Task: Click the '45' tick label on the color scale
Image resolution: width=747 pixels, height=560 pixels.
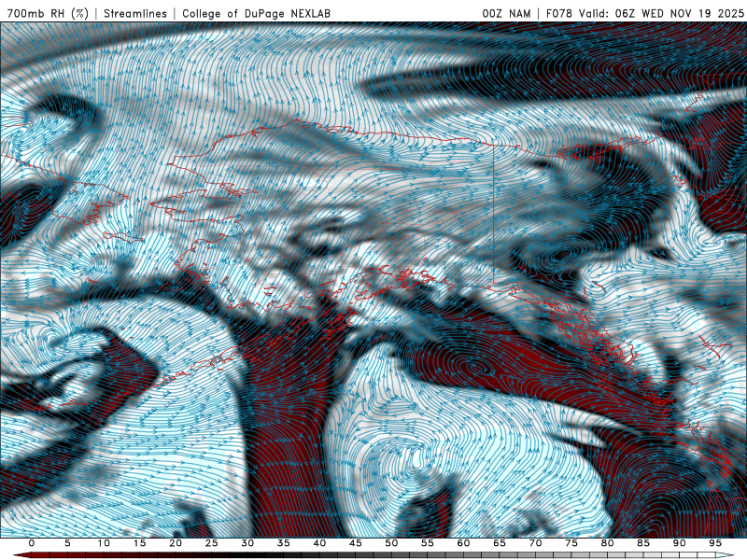Action: 356,543
